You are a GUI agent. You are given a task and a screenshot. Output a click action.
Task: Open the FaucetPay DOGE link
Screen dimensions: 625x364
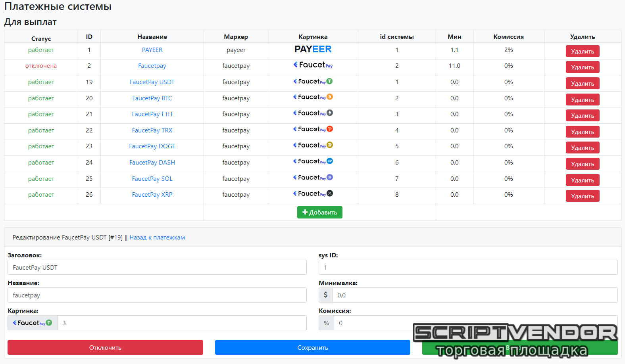point(152,146)
